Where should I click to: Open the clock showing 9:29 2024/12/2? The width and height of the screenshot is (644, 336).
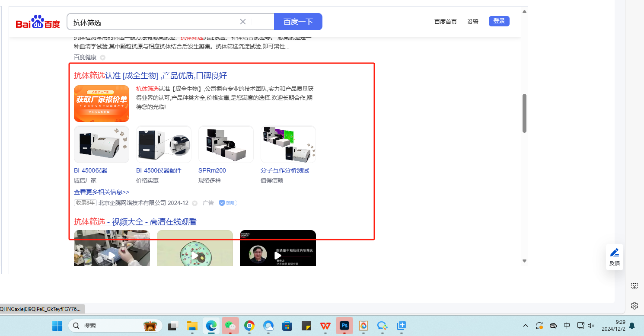click(x=613, y=326)
